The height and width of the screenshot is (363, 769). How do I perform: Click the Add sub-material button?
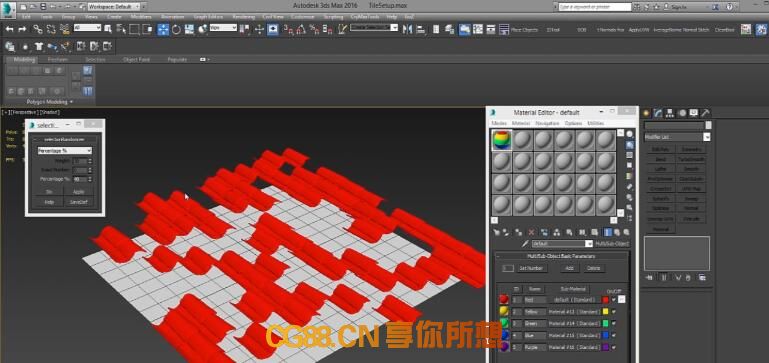point(569,268)
